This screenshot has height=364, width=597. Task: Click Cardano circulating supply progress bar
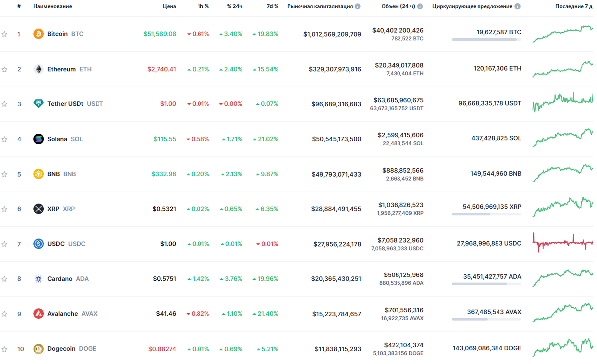tap(487, 284)
